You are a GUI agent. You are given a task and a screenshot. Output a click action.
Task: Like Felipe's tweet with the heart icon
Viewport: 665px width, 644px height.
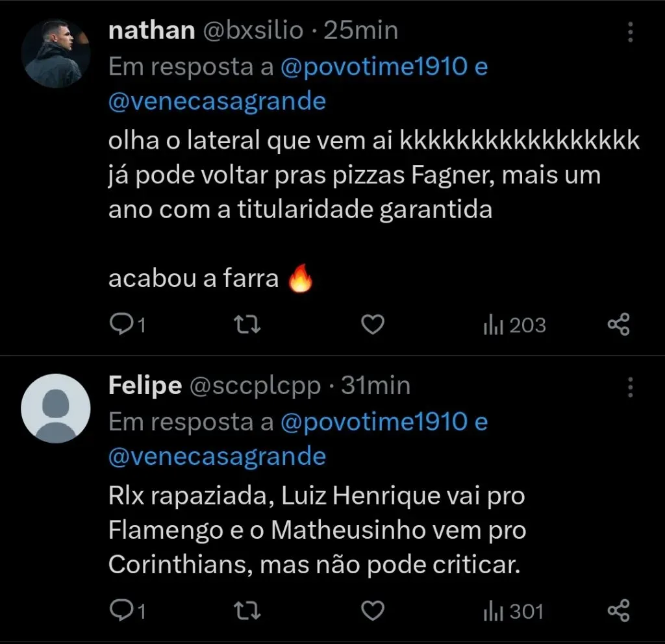(x=372, y=610)
